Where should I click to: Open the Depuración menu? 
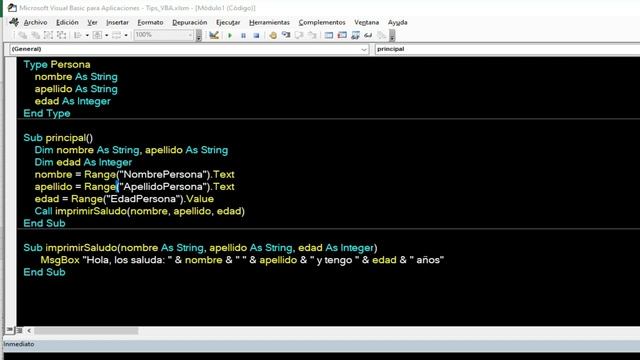coord(189,22)
